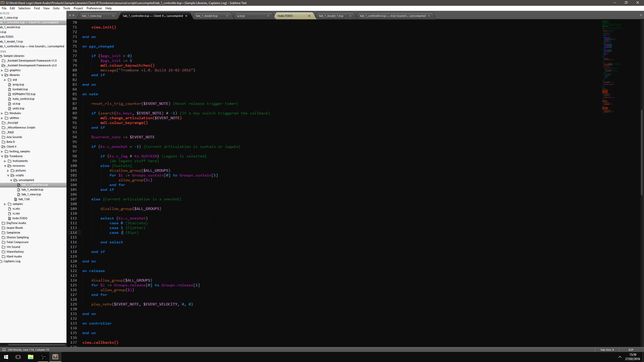Image resolution: width=644 pixels, height=362 pixels.
Task: Select tab_1_model.ksp in uncompiled folder
Action: pyautogui.click(x=32, y=190)
